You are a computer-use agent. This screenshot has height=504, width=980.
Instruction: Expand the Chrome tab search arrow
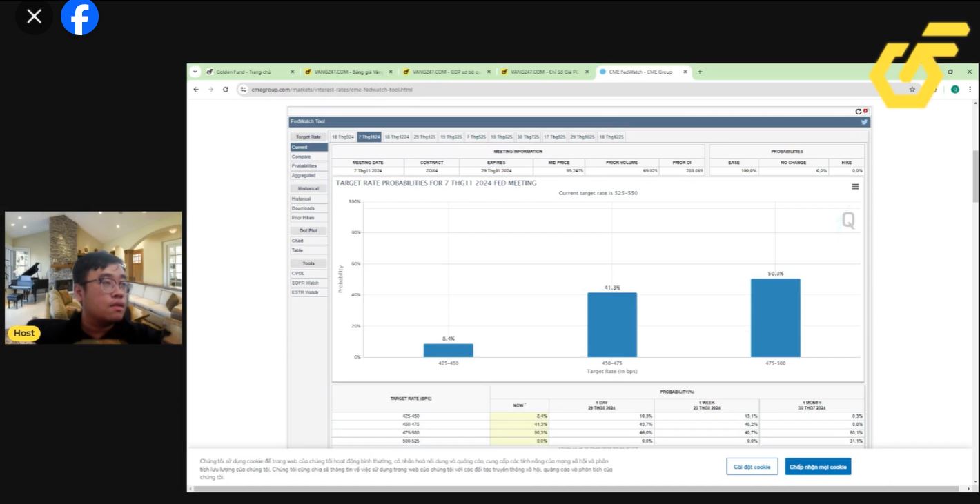point(195,72)
